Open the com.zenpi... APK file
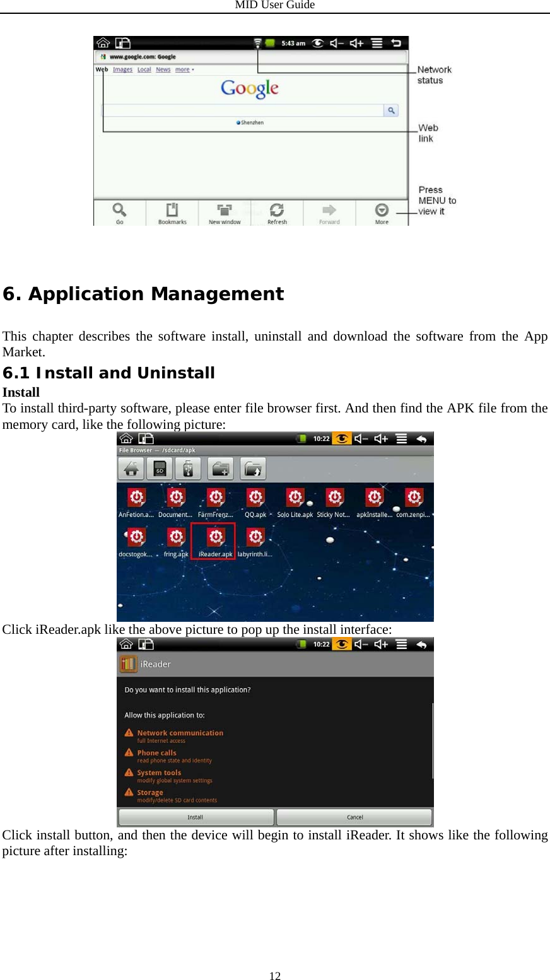This screenshot has height=980, width=550. click(413, 503)
